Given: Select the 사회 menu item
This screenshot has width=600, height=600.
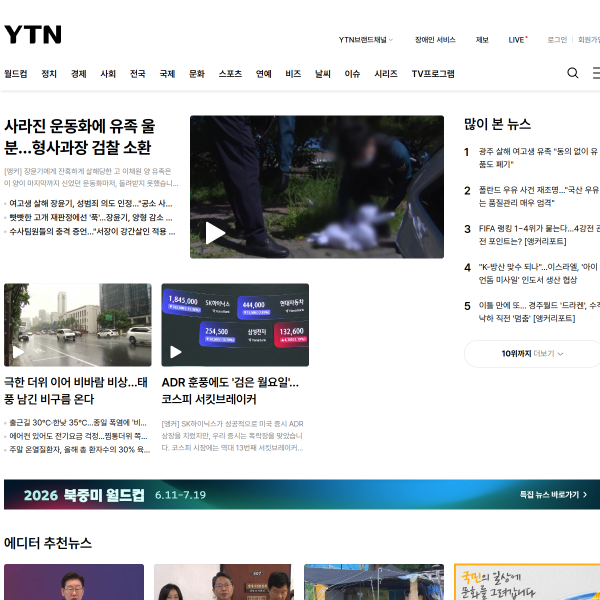Looking at the screenshot, I should [x=108, y=74].
